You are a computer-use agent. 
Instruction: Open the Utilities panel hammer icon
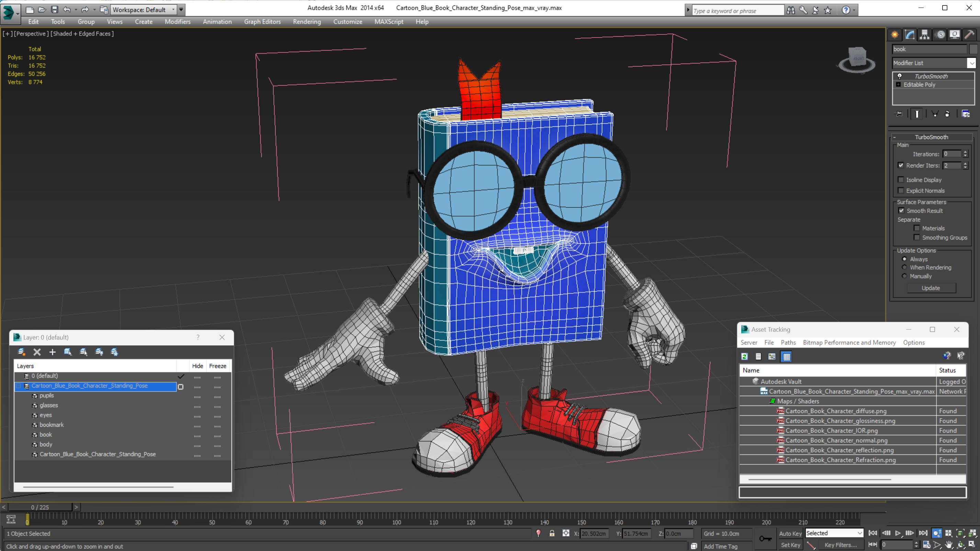tap(969, 35)
